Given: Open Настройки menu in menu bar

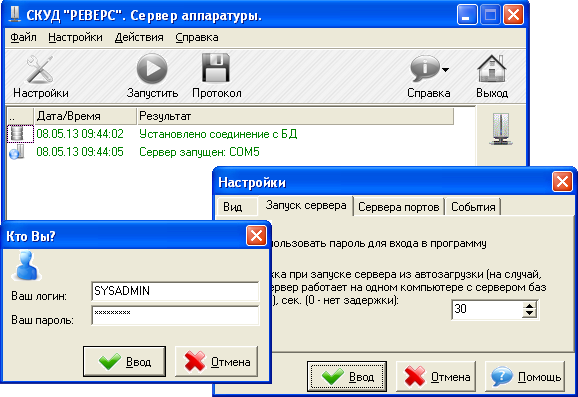Looking at the screenshot, I should pos(75,37).
